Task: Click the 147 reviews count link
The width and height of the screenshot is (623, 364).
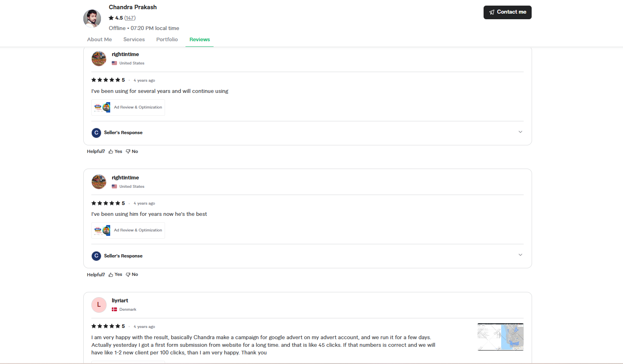Action: (130, 18)
